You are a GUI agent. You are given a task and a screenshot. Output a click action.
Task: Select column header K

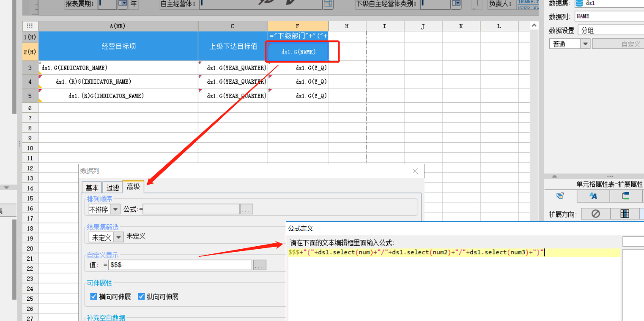click(461, 26)
